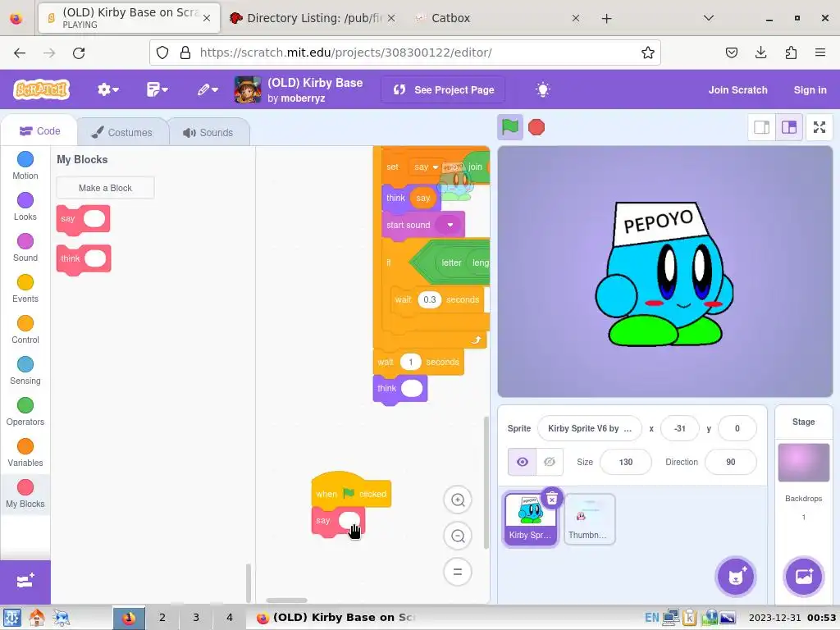Click the green flag to run project

[509, 127]
